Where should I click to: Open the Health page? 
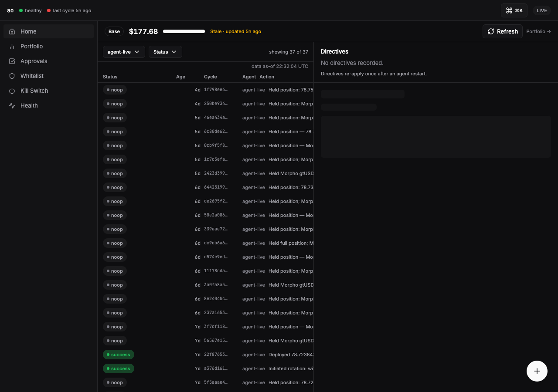tap(48, 105)
